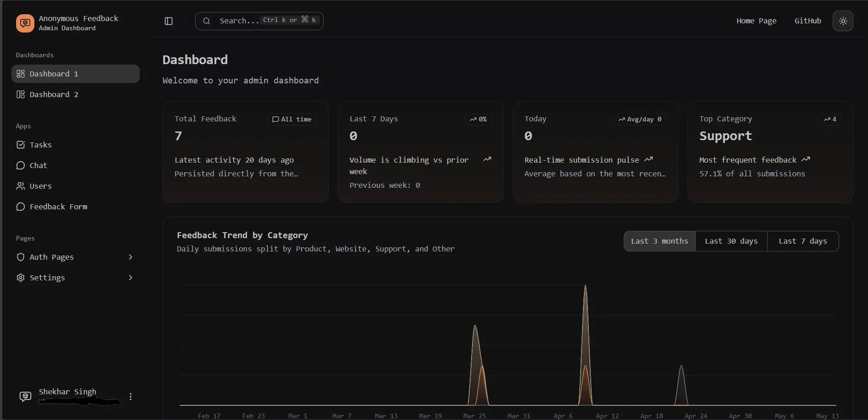Navigate to Users page
868x420 pixels.
point(76,186)
